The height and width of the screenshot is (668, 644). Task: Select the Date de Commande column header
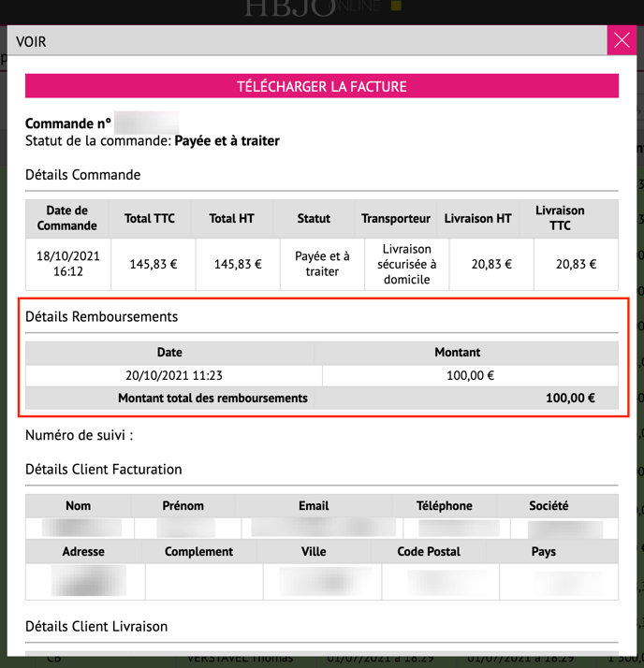tap(67, 218)
